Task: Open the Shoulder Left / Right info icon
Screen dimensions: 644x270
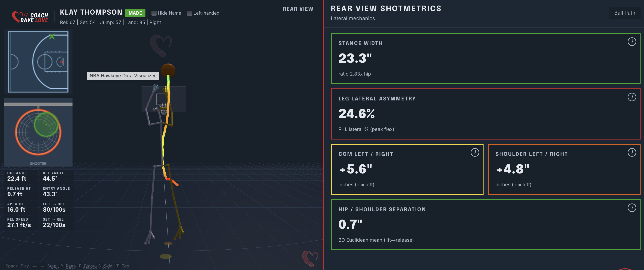Action: tap(632, 152)
